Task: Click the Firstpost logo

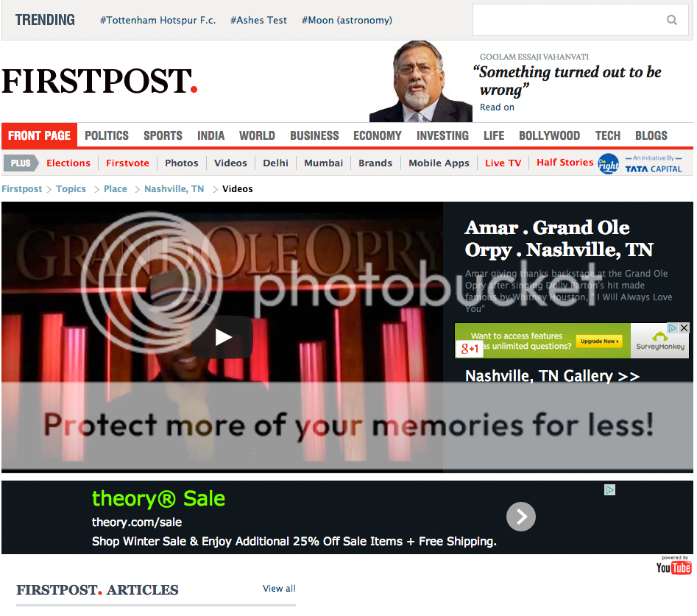Action: (x=99, y=82)
